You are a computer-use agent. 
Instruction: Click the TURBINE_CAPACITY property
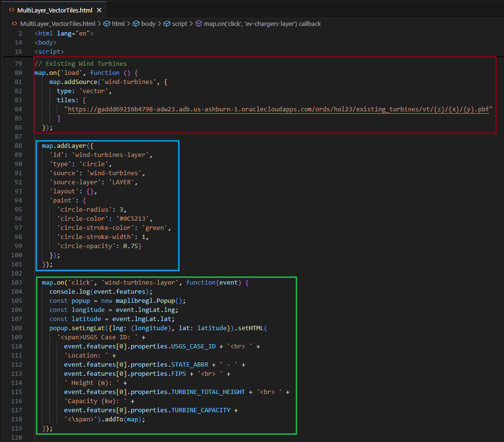(x=201, y=410)
